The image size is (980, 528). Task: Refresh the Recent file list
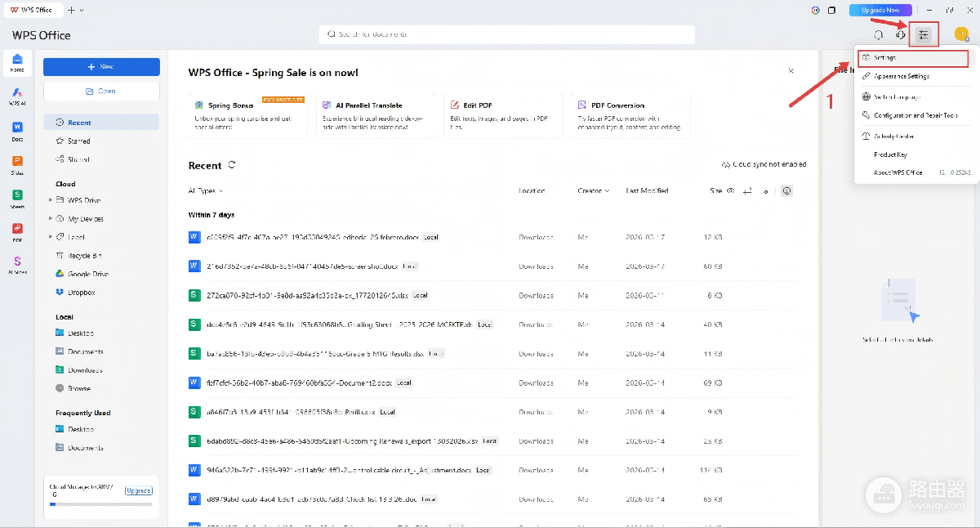(232, 165)
